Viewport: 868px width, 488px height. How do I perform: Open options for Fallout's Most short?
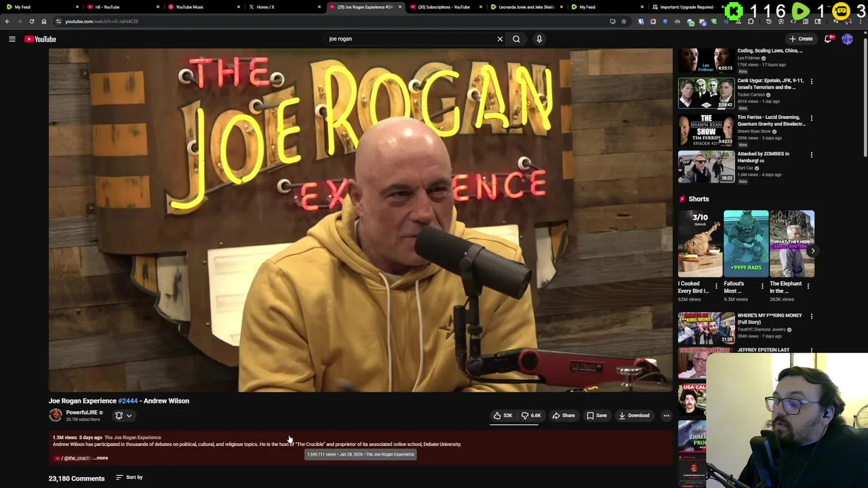(762, 286)
